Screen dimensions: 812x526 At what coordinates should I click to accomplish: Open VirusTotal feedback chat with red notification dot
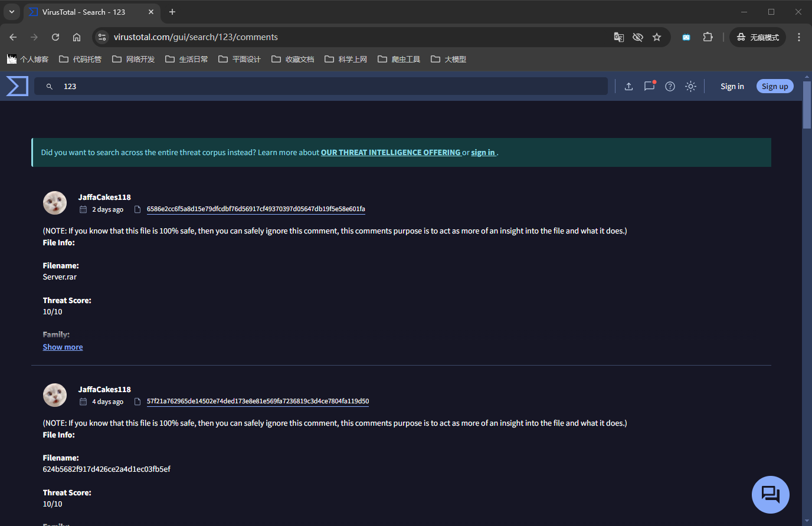pyautogui.click(x=649, y=86)
